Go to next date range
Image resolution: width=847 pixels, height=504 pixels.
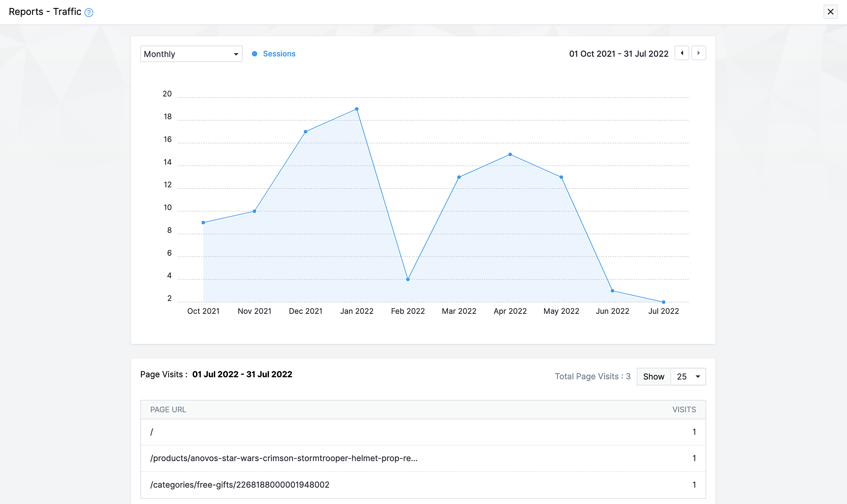pos(698,53)
